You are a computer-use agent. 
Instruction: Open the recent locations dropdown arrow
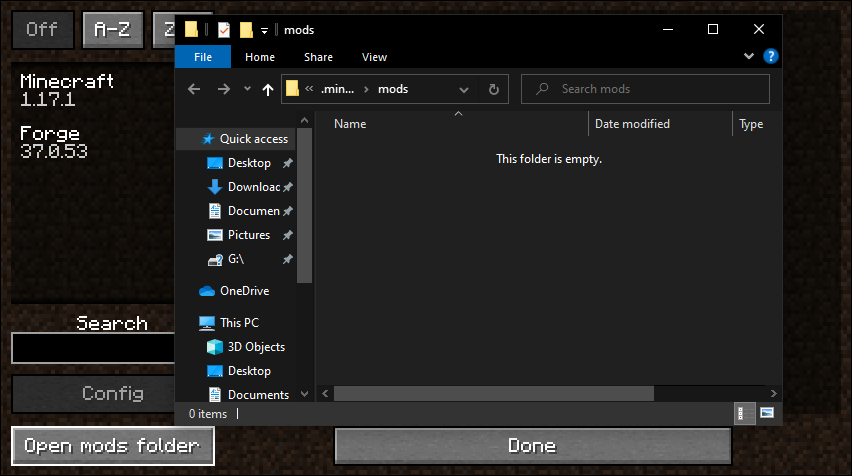[x=247, y=89]
